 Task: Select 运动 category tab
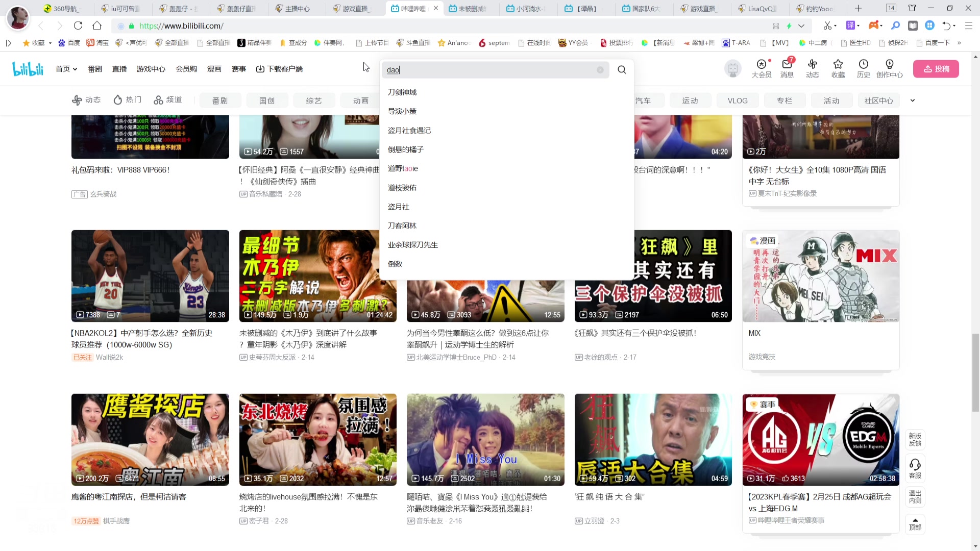pyautogui.click(x=690, y=101)
